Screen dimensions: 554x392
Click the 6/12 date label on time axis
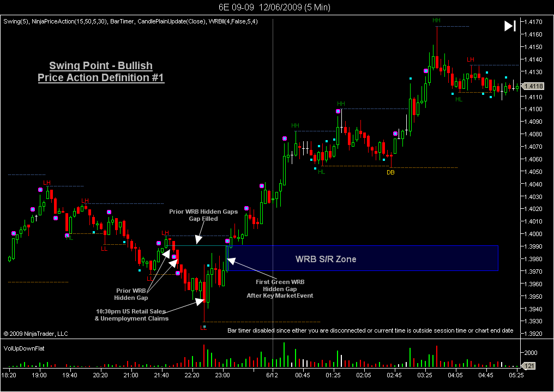point(272,375)
